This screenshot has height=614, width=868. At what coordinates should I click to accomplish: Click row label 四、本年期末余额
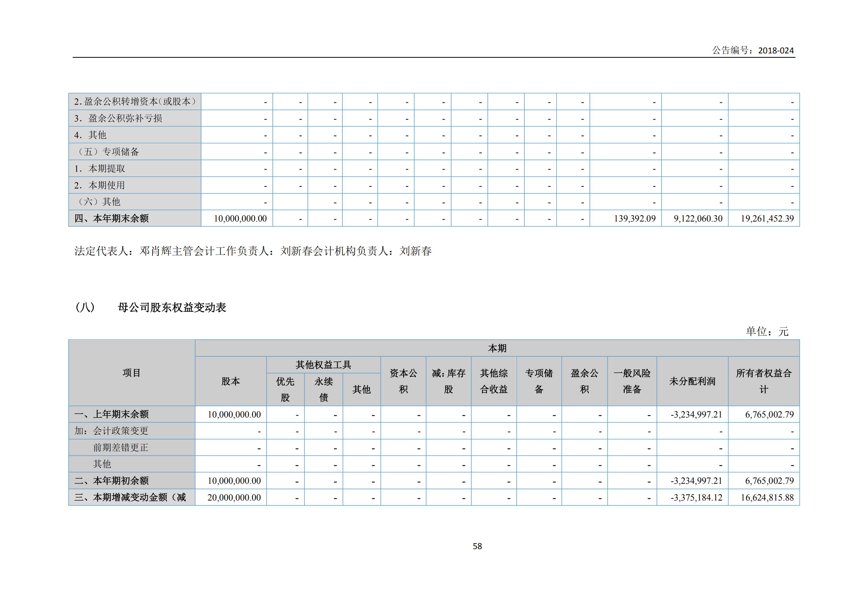112,218
